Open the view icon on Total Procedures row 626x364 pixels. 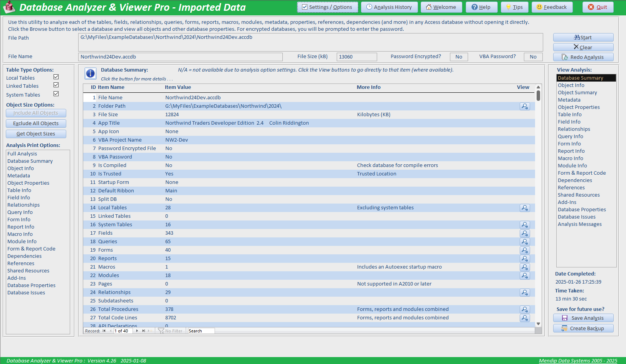pyautogui.click(x=525, y=309)
